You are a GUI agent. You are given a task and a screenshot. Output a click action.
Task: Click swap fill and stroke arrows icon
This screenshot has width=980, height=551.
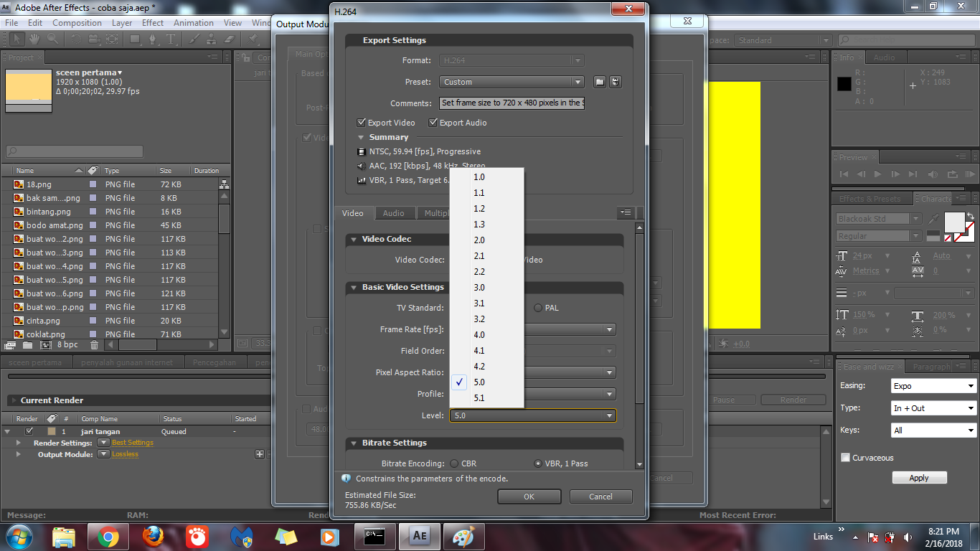(x=971, y=216)
